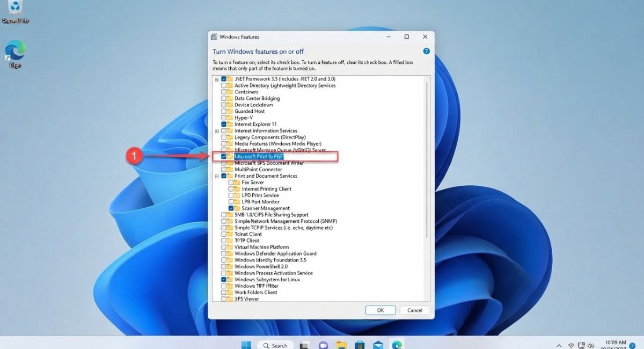Click the features list vertical scrollbar
Viewport: 644px width, 349px height.
click(x=427, y=160)
